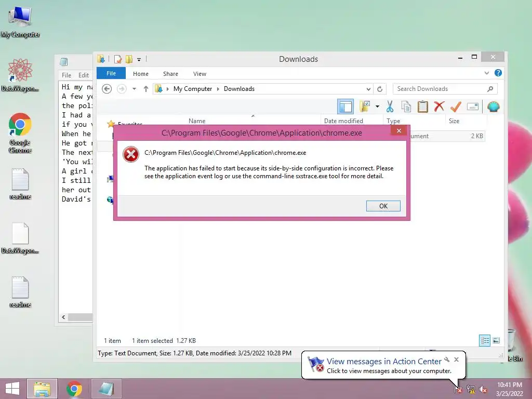Switch to the Share ribbon tab
This screenshot has height=399, width=532.
(170, 74)
